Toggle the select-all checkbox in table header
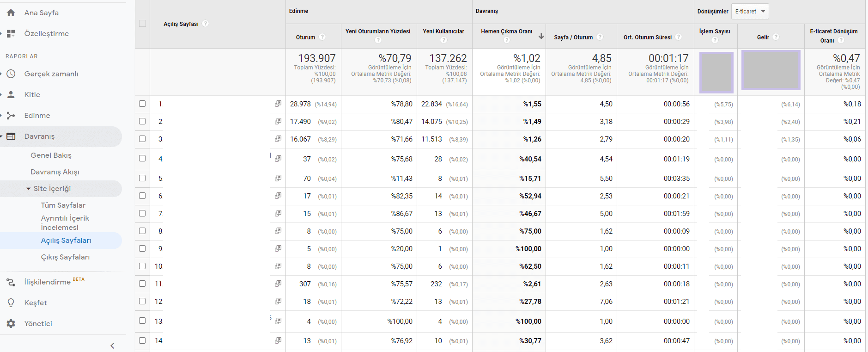868x352 pixels. (x=142, y=24)
